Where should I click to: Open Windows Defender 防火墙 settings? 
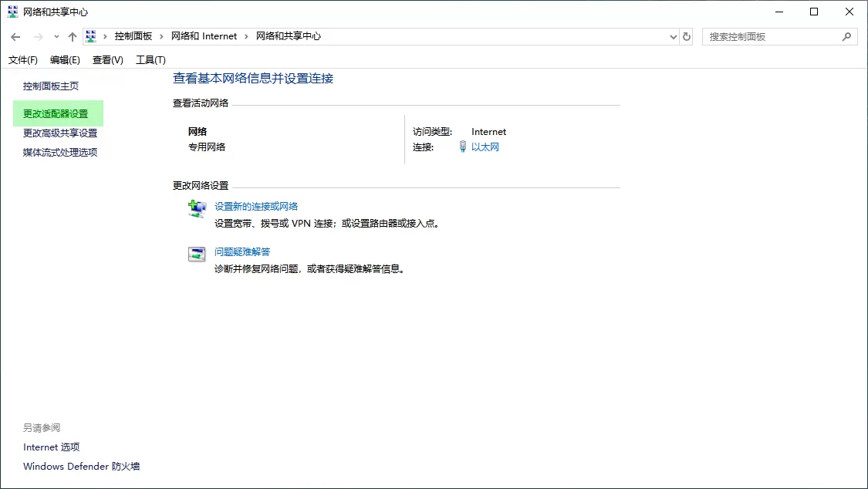point(80,466)
